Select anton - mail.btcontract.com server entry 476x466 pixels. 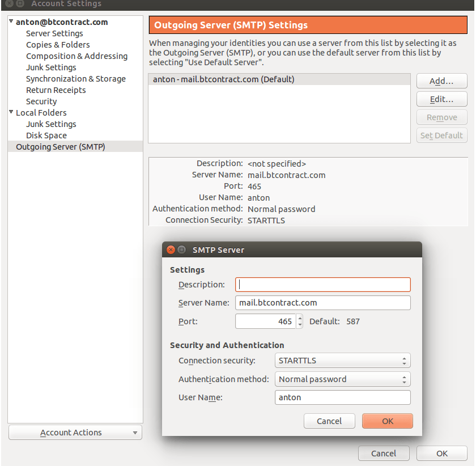223,80
